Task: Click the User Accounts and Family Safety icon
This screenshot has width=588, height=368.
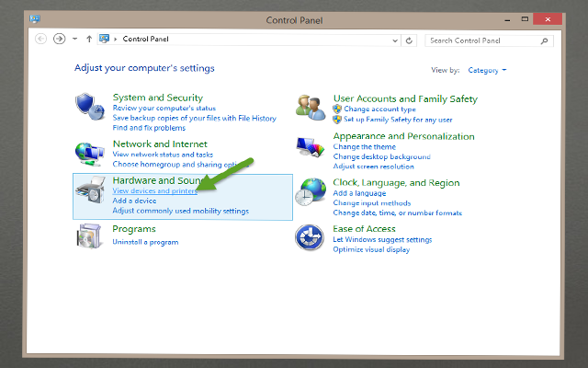Action: click(310, 107)
